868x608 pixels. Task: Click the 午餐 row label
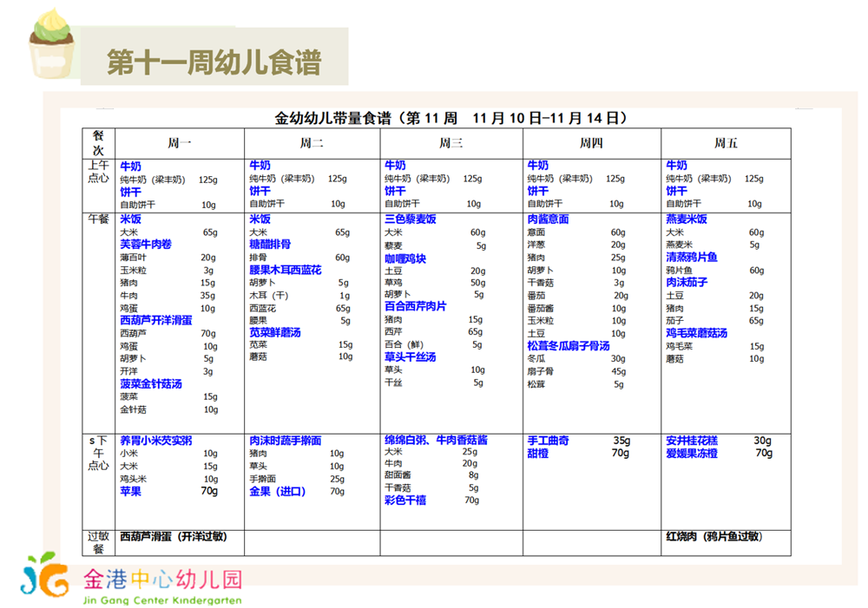98,219
